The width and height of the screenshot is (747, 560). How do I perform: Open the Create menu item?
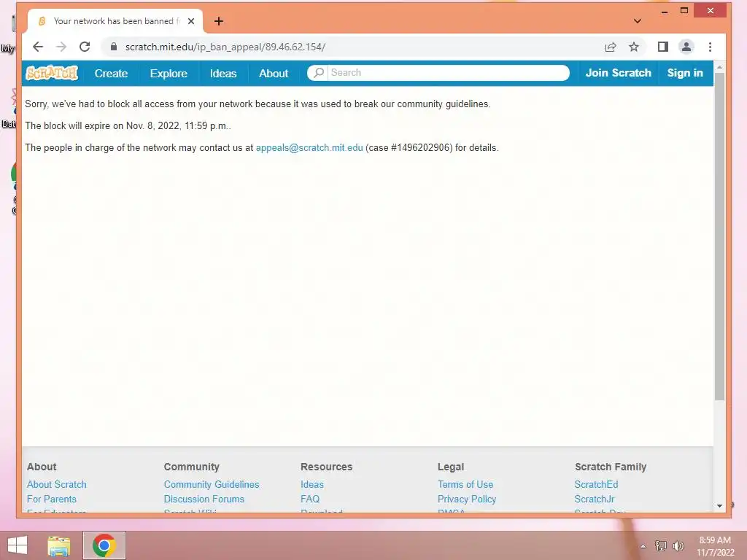point(111,74)
